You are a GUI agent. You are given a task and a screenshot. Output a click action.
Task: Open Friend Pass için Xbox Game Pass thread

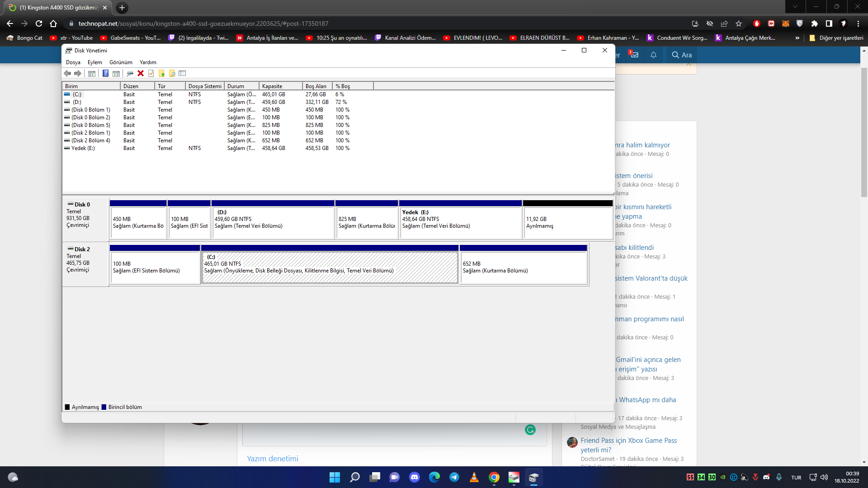click(629, 445)
